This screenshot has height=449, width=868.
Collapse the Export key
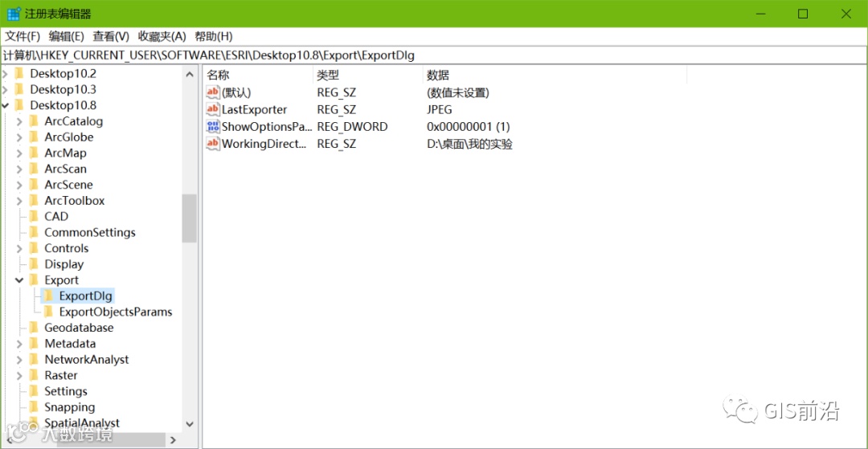(x=19, y=280)
